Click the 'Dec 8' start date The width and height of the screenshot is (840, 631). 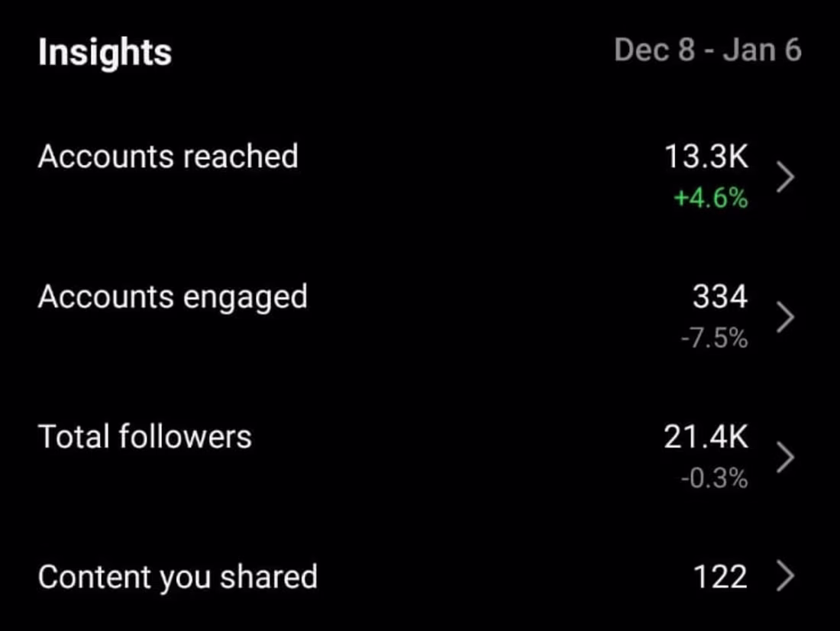click(654, 50)
